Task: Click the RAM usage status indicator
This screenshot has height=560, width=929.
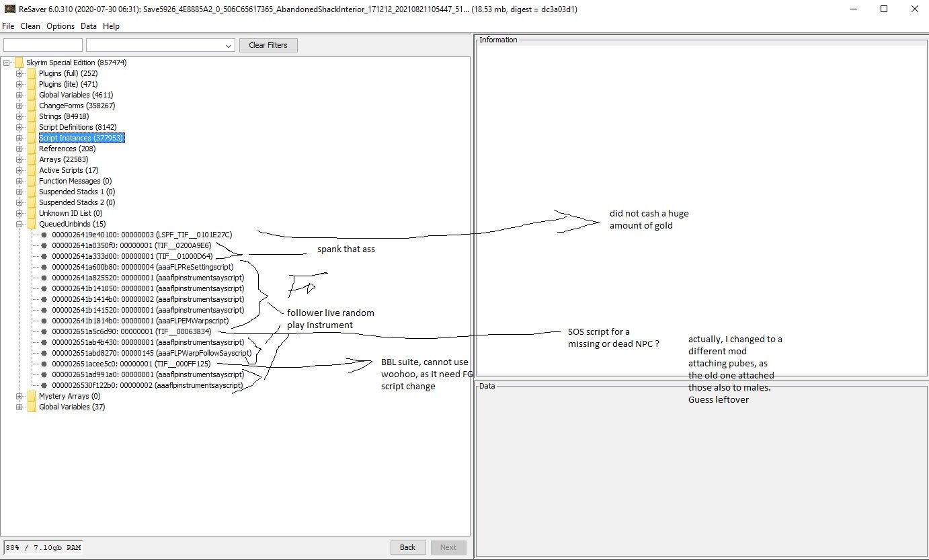Action: (x=43, y=547)
